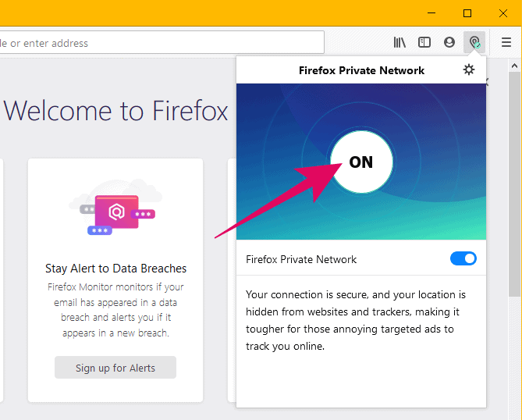
Task: Click the Welcome to Firefox heading
Action: coord(115,111)
